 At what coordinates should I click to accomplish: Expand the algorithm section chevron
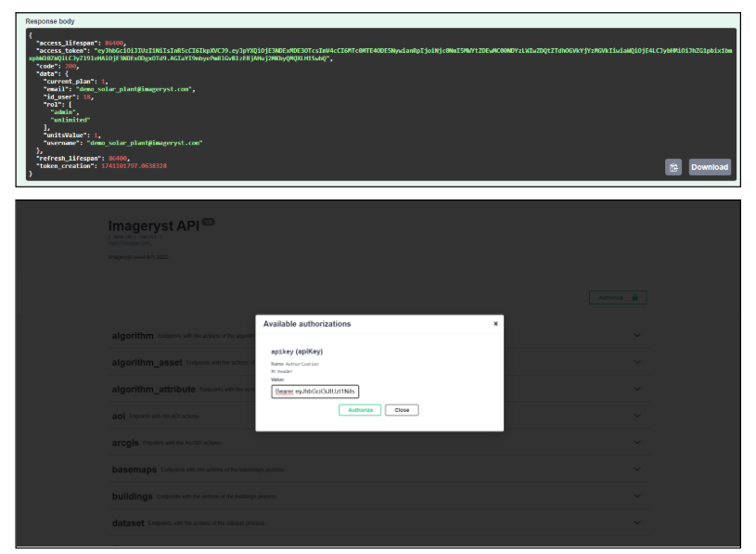[637, 336]
